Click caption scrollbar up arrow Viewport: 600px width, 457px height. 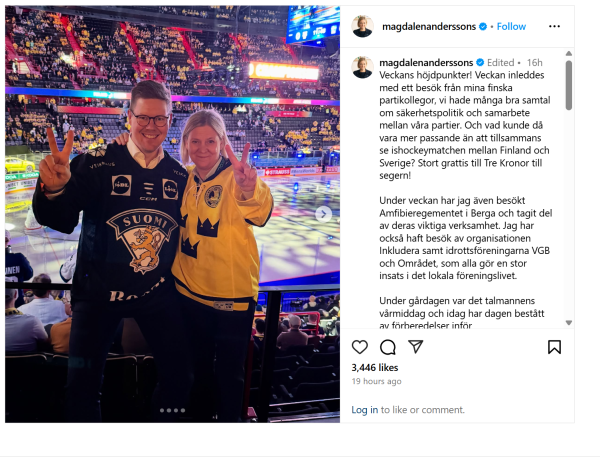(569, 54)
